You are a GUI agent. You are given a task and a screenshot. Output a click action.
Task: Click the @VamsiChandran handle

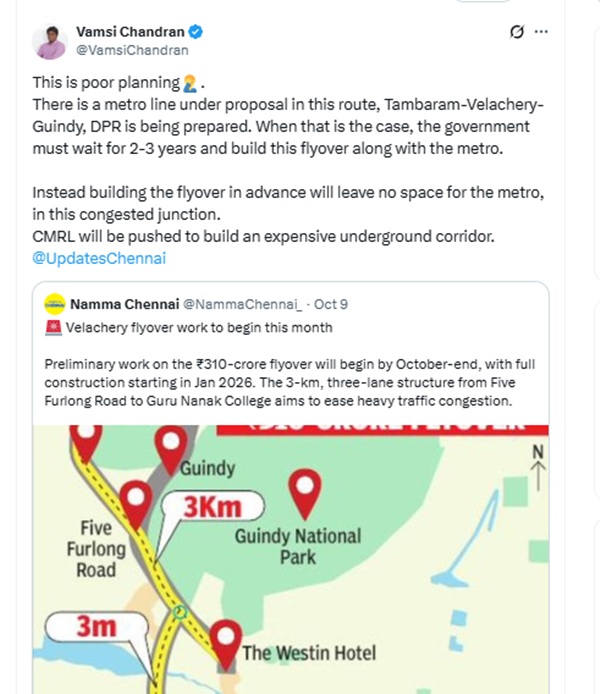(x=132, y=50)
